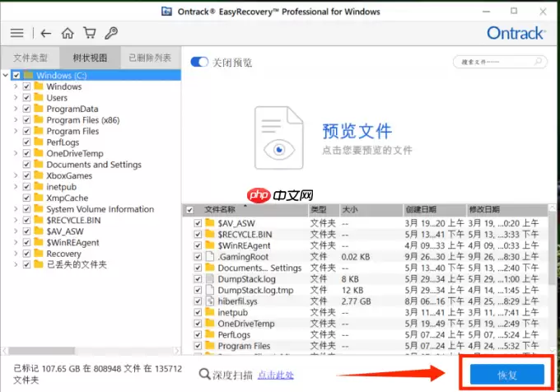Uncheck the 已丢失的文件夹 checkbox
Viewport: 560px width, 392px height.
pos(26,264)
